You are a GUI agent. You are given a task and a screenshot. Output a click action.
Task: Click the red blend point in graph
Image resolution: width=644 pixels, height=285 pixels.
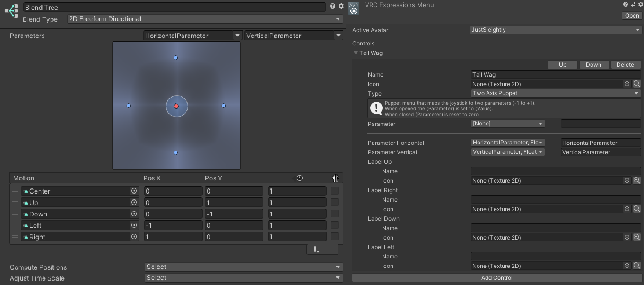pyautogui.click(x=176, y=106)
